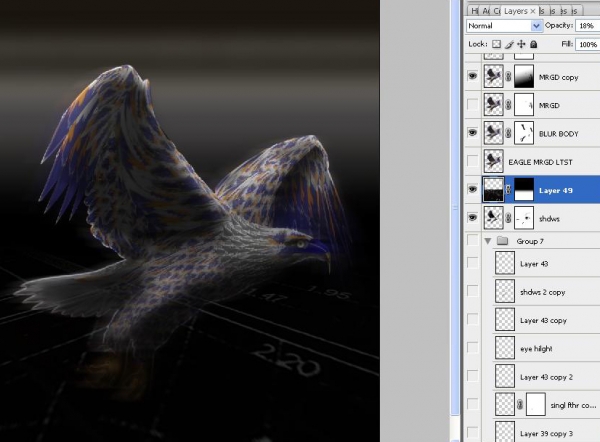Select the BLUR BODY layer name
The height and width of the screenshot is (442, 600).
tap(559, 134)
